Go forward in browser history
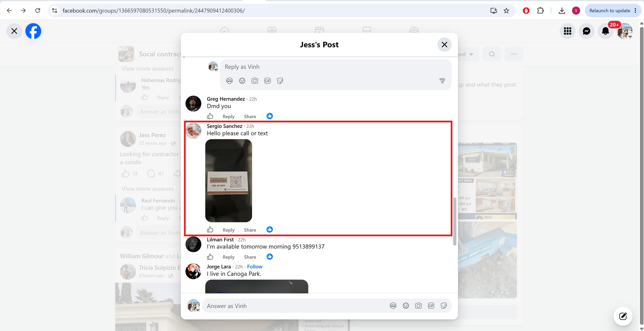 (x=23, y=11)
